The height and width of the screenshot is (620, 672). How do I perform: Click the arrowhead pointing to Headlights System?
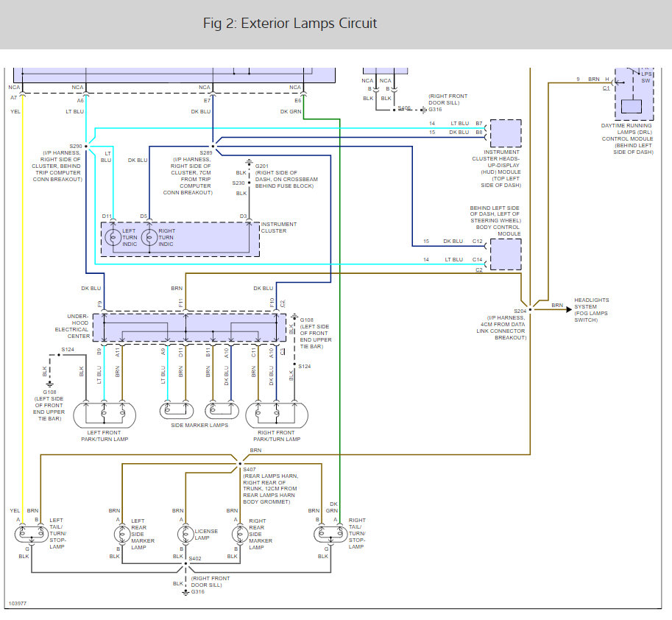click(x=569, y=309)
